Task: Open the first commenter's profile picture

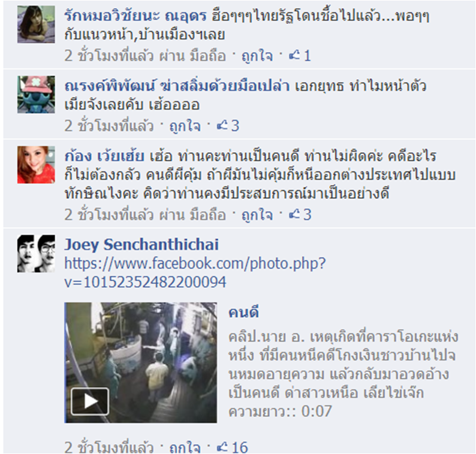Action: click(36, 25)
